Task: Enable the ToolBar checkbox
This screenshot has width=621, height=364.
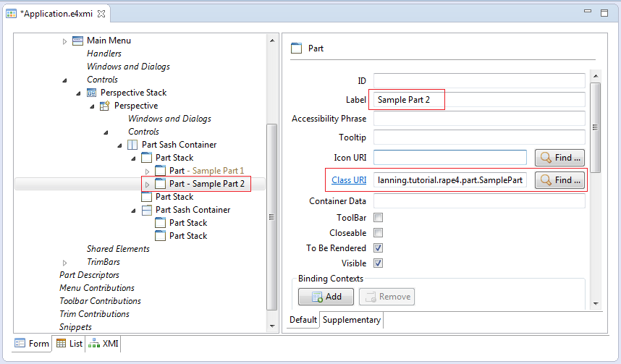Action: click(x=379, y=217)
